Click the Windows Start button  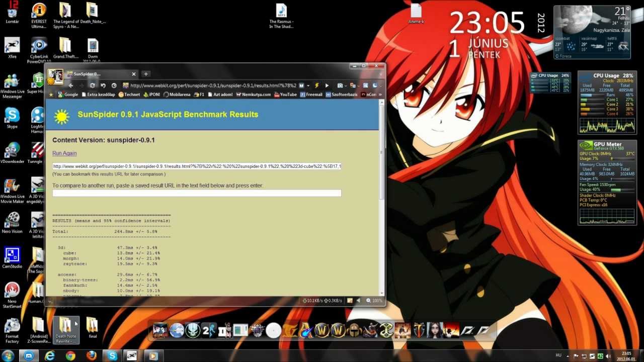coord(8,355)
